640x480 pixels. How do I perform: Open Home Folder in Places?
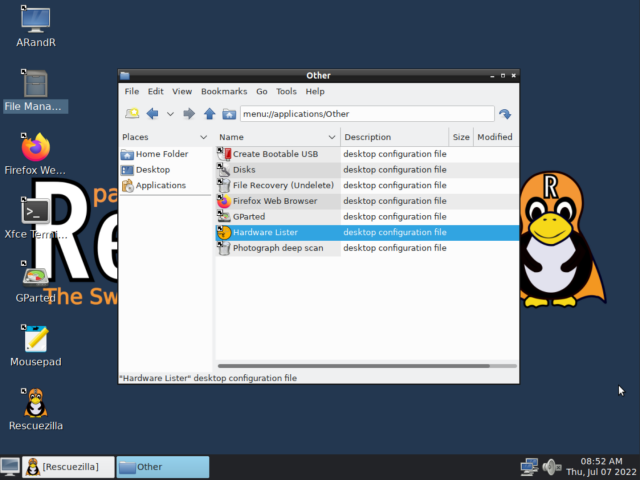pos(162,154)
